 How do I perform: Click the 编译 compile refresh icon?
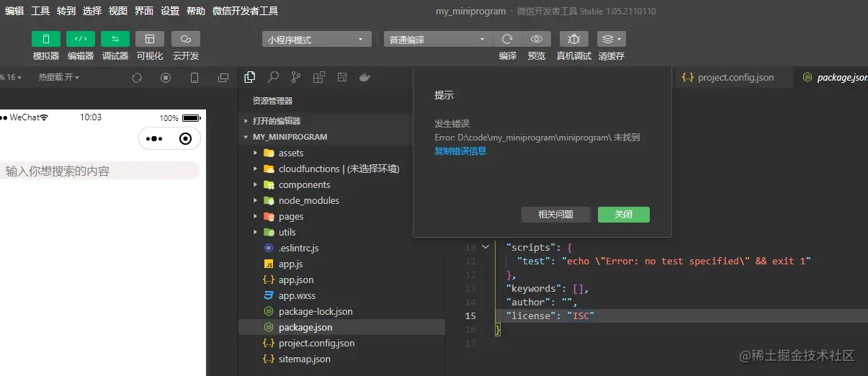[x=508, y=39]
